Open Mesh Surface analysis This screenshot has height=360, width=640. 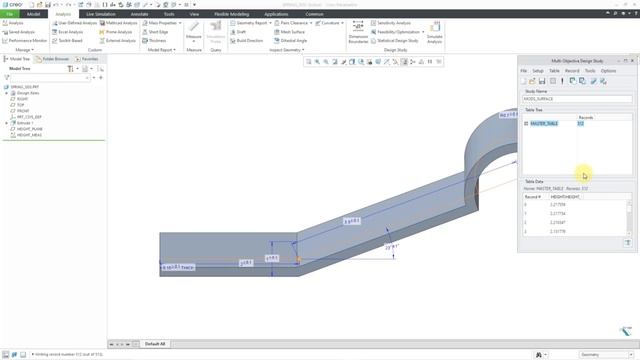click(x=289, y=32)
